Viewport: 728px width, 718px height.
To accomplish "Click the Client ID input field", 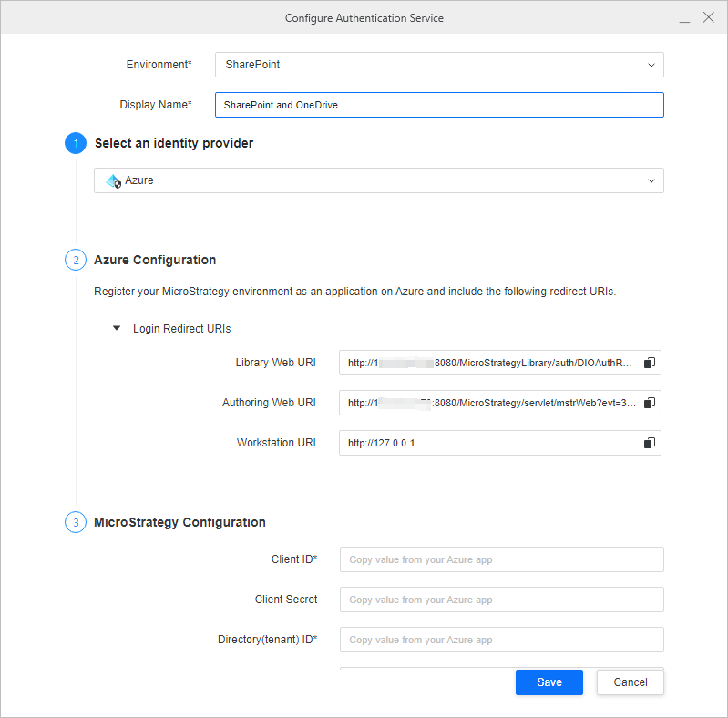I will [501, 559].
